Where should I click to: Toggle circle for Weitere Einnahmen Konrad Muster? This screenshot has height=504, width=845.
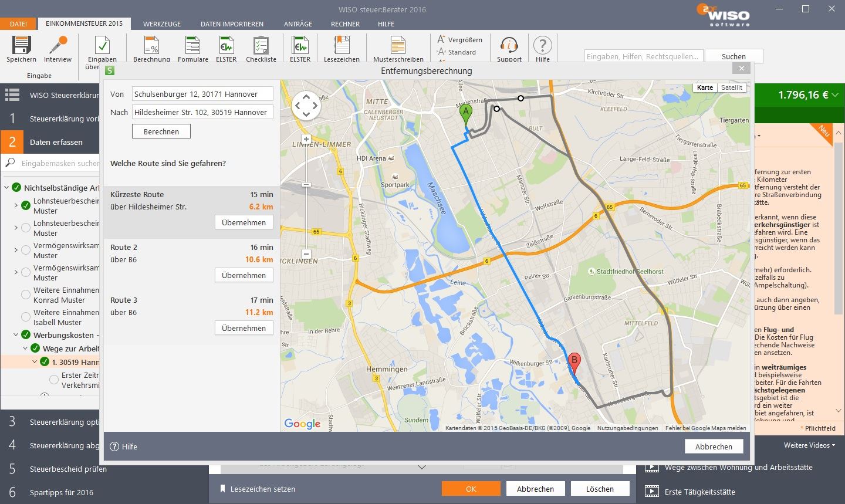click(26, 295)
